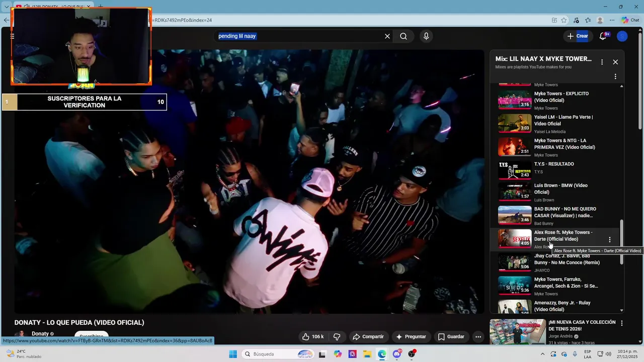
Task: Open YouTube hamburger guide menu
Action: (x=12, y=36)
